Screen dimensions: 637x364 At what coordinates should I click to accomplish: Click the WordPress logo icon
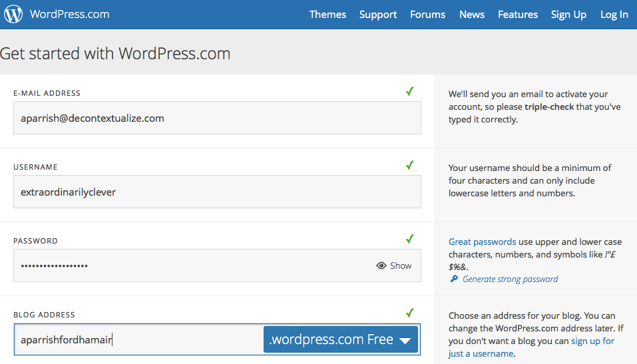(13, 14)
